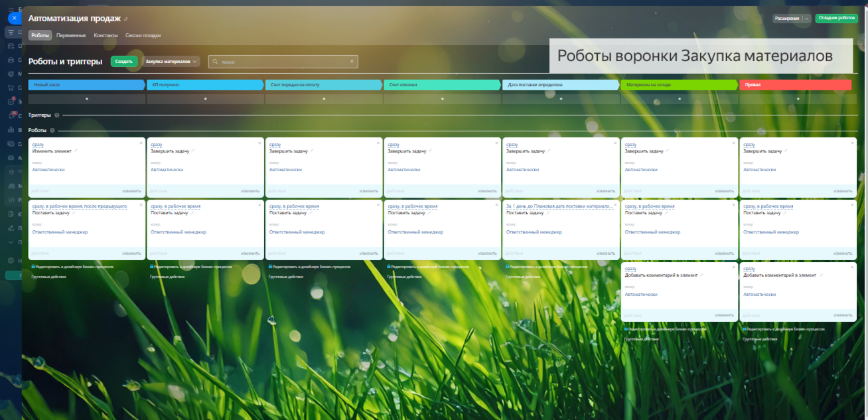Add trigger under Счет оплачен stage
The height and width of the screenshot is (420, 868).
point(443,99)
